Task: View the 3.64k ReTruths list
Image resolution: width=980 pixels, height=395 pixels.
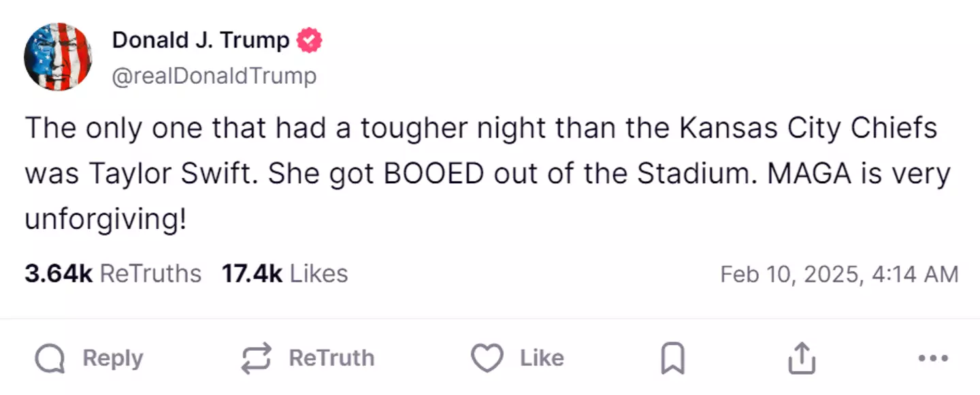Action: (x=112, y=274)
